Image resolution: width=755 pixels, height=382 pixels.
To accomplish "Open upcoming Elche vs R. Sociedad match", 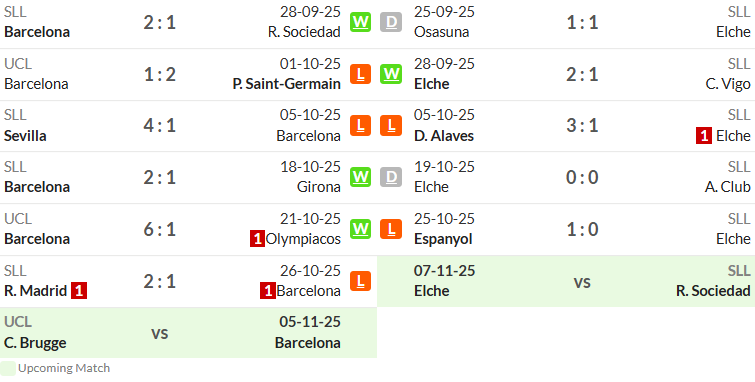I will pos(566,281).
